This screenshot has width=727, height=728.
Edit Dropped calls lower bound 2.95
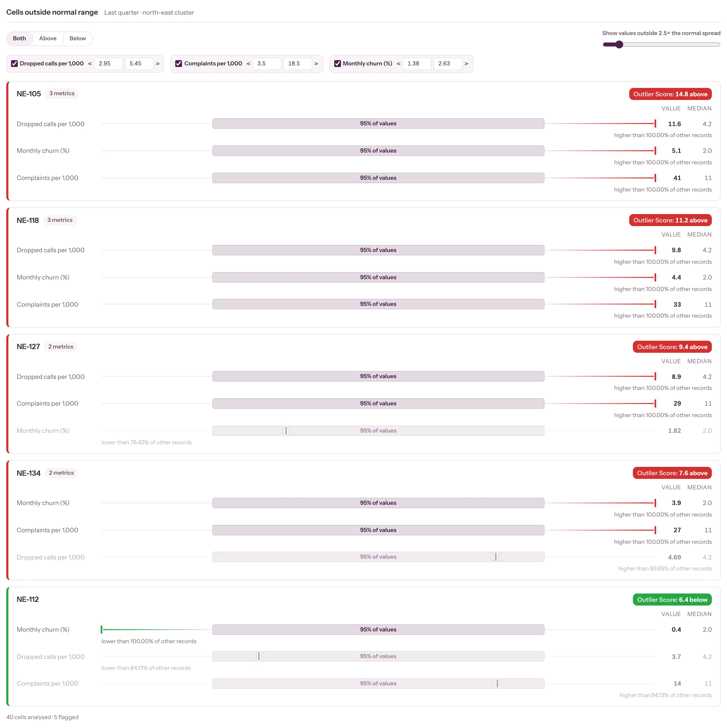point(109,64)
